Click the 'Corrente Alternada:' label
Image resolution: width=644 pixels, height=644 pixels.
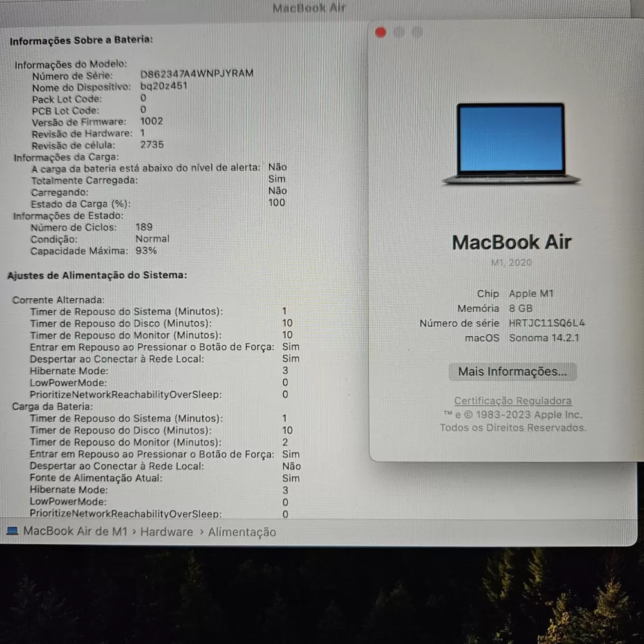59,300
